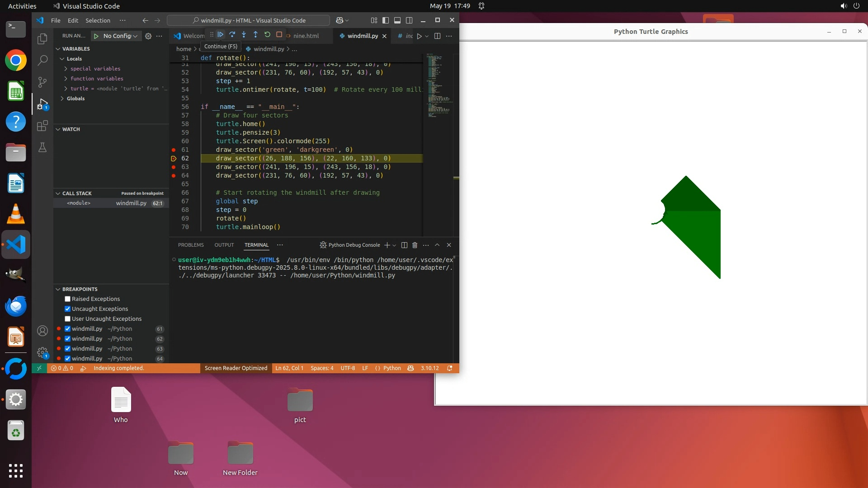Click the Ln 62, Col 1 status indicator
868x488 pixels.
289,368
